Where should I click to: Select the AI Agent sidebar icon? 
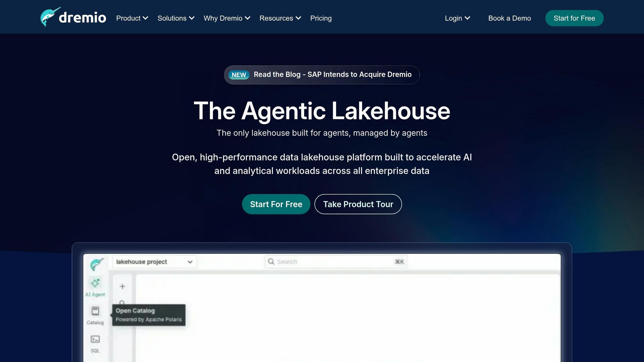point(95,287)
